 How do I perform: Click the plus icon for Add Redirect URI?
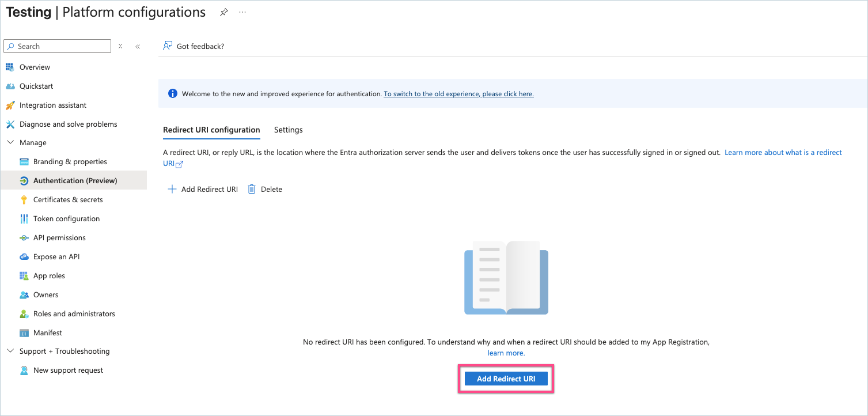pos(172,189)
